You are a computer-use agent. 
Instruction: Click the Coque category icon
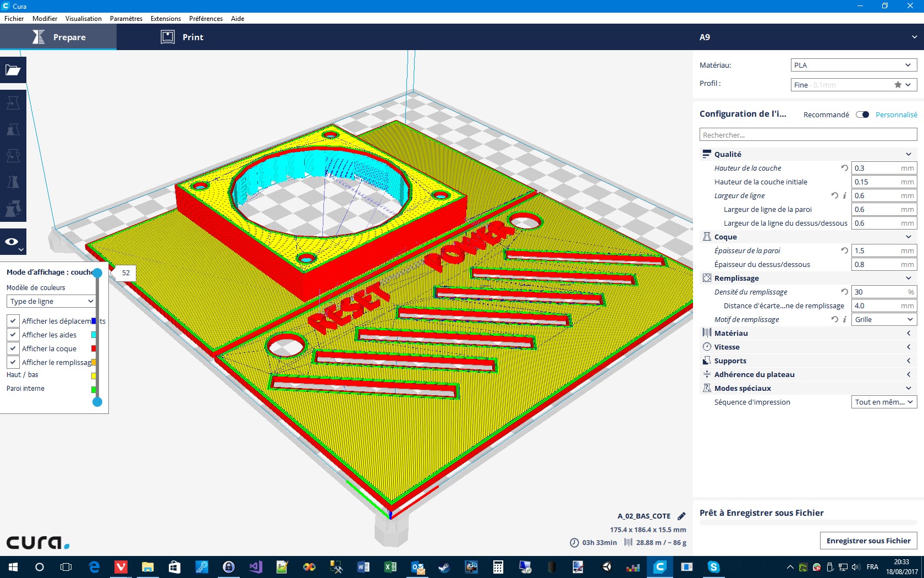tap(707, 237)
